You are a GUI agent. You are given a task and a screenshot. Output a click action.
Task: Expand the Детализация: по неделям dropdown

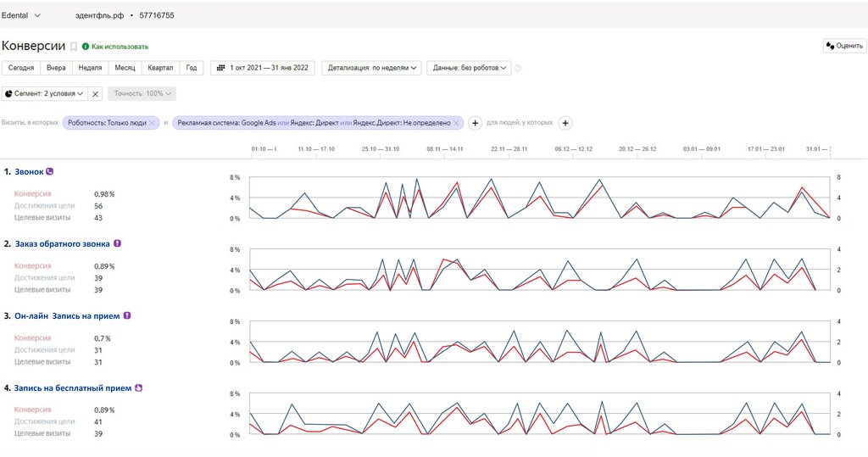(x=371, y=68)
